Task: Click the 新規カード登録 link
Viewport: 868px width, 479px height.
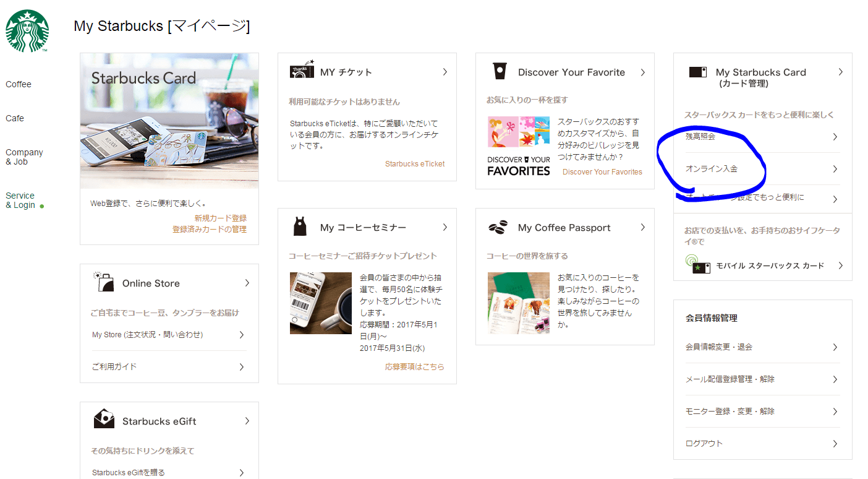Action: [220, 218]
